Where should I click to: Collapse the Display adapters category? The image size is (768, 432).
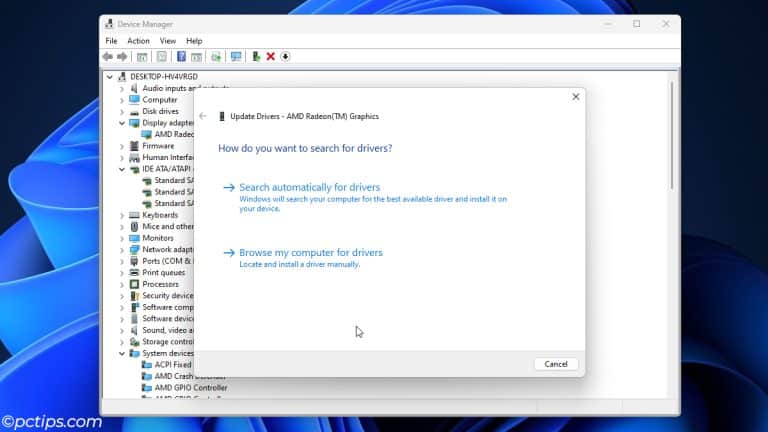tap(122, 123)
